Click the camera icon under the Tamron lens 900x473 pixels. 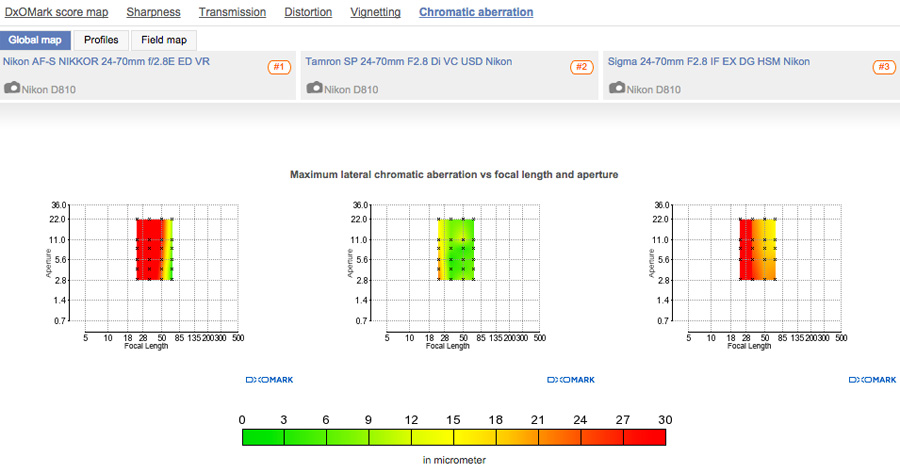(x=315, y=88)
